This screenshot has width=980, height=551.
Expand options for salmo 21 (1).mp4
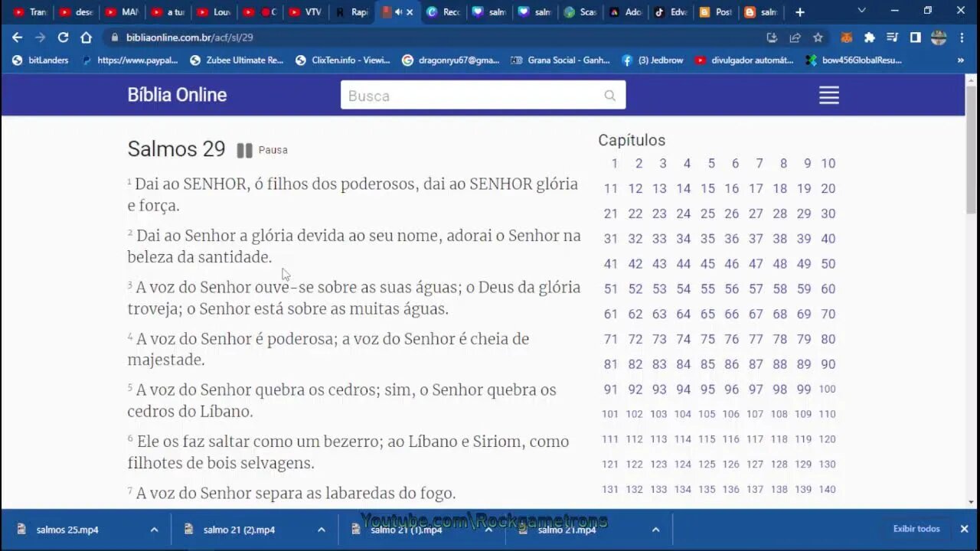click(x=488, y=530)
